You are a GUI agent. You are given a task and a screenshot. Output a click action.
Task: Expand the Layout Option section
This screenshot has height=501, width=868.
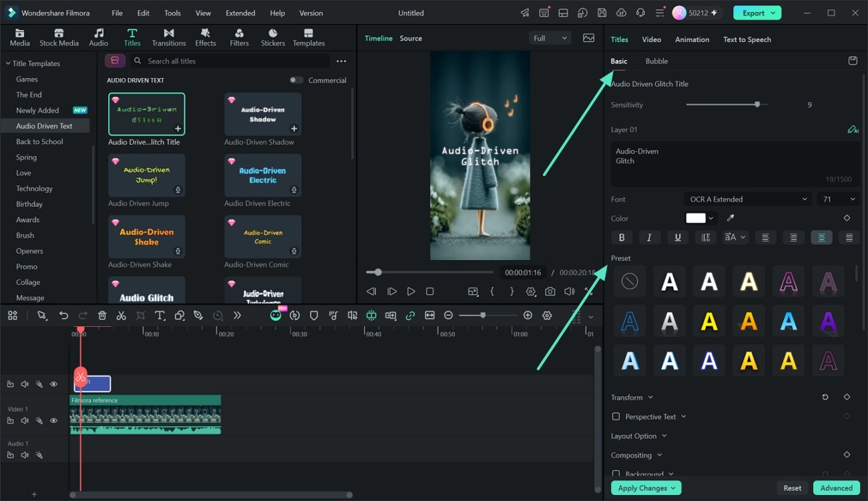click(x=639, y=436)
